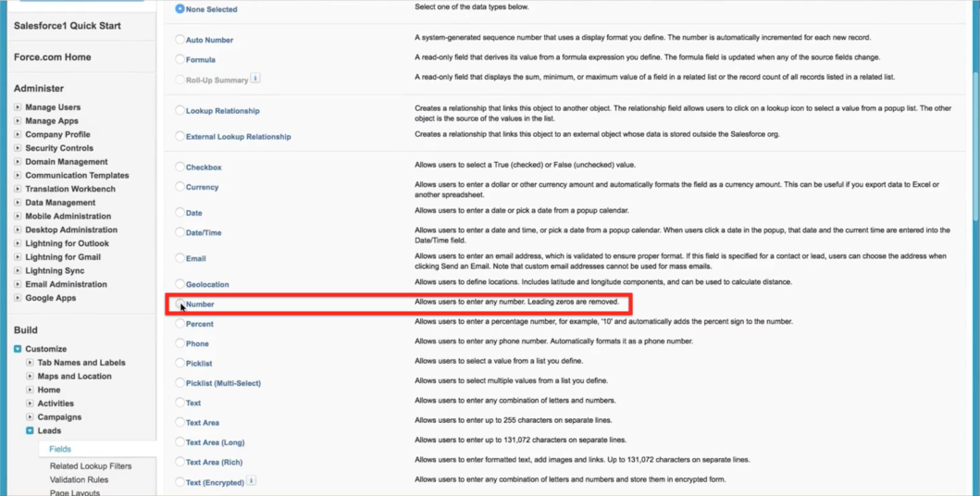This screenshot has width=980, height=496.
Task: Select the Phone radio button
Action: coord(180,343)
